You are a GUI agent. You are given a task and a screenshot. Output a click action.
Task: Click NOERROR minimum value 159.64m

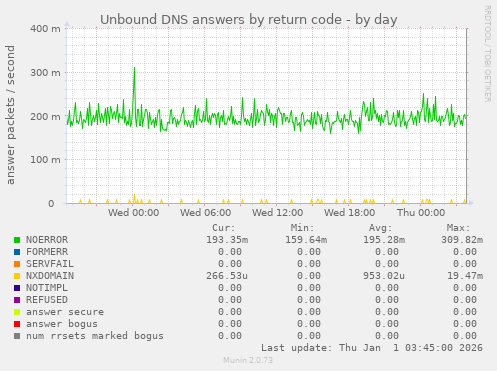[x=306, y=240]
